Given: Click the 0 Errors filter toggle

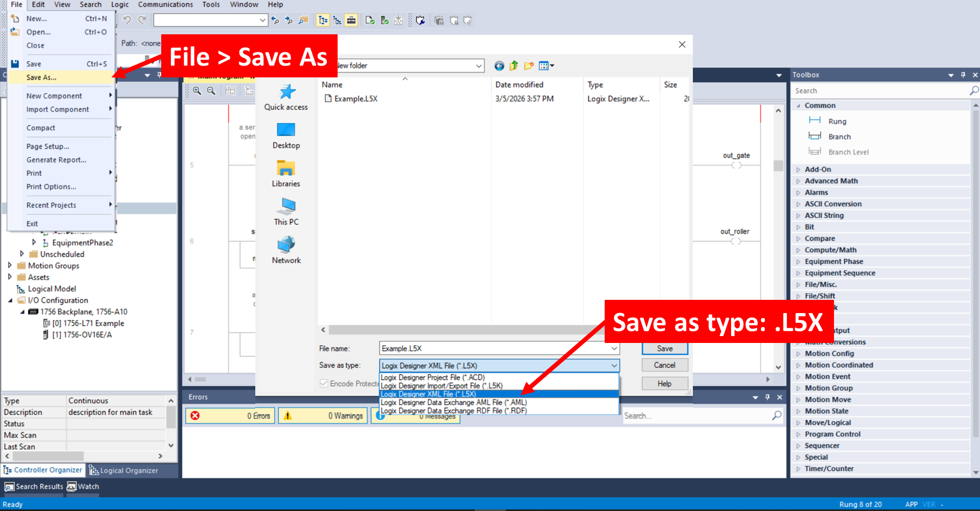Looking at the screenshot, I should click(230, 415).
